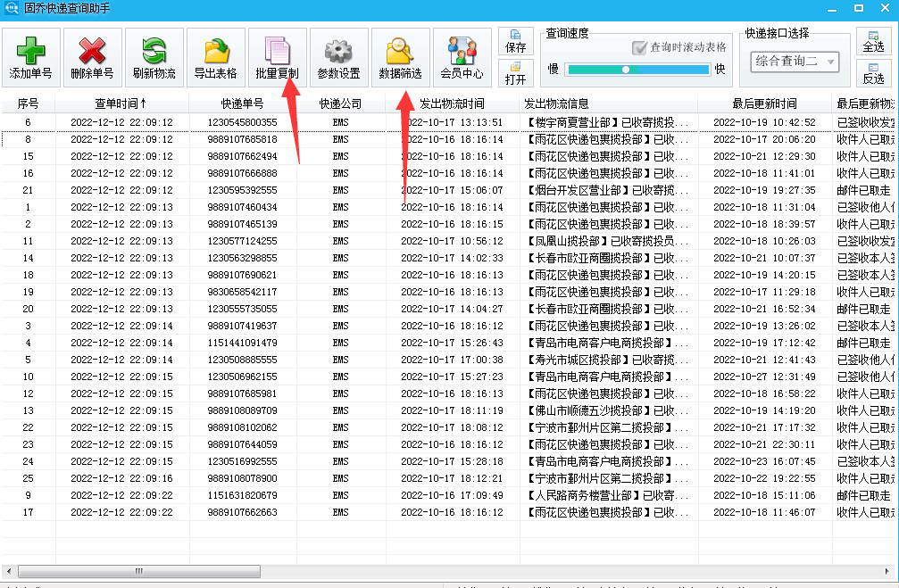The image size is (899, 588).
Task: Click the 打开 open button
Action: click(515, 73)
